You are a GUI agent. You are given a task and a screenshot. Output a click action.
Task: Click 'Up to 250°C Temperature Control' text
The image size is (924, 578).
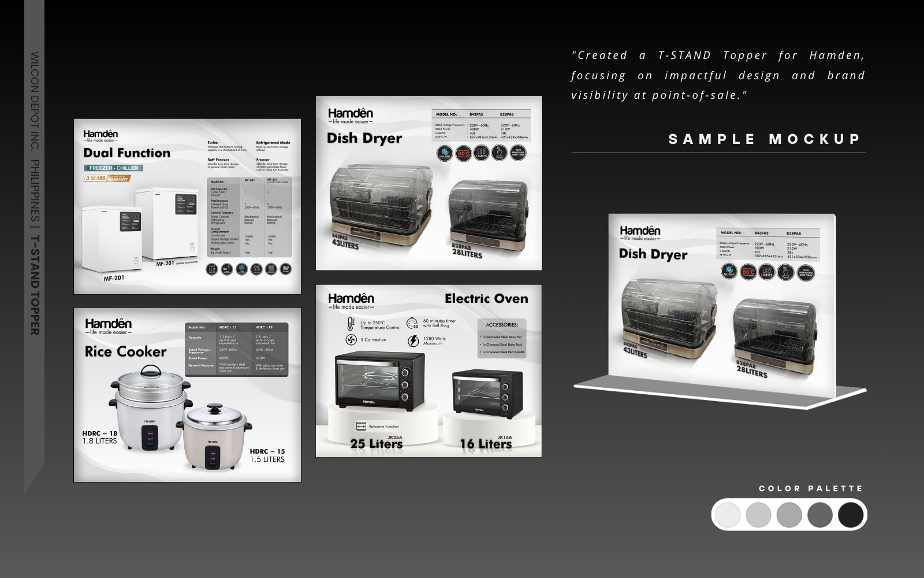[x=381, y=325]
